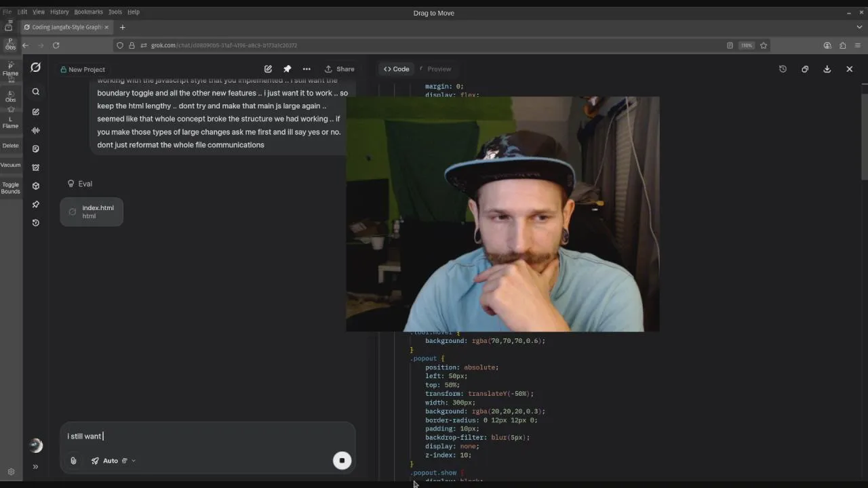The width and height of the screenshot is (868, 488).
Task: Click the new chat edit icon in header
Action: pyautogui.click(x=268, y=69)
